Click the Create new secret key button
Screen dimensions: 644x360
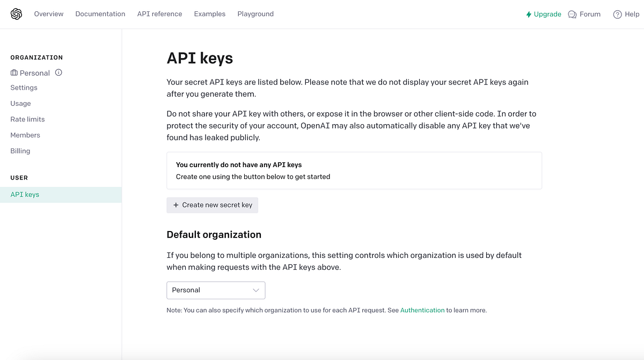click(212, 205)
